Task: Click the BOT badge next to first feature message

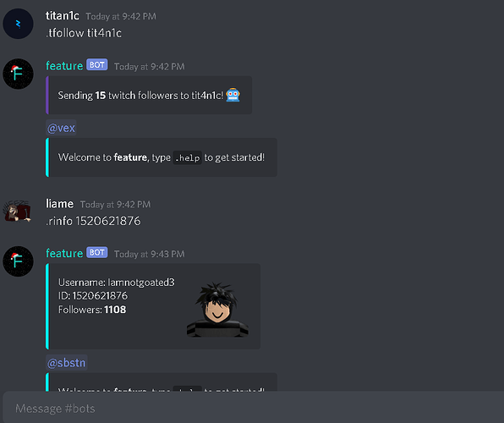Action: pyautogui.click(x=96, y=65)
